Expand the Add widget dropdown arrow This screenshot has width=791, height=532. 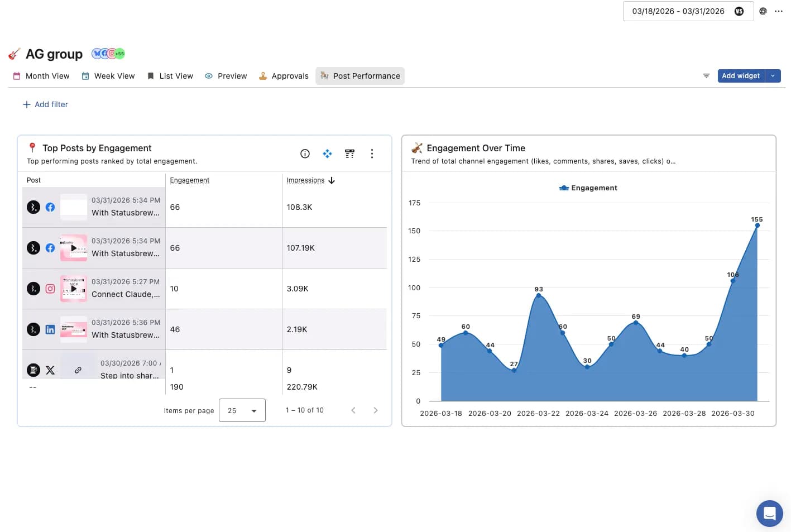pos(773,76)
